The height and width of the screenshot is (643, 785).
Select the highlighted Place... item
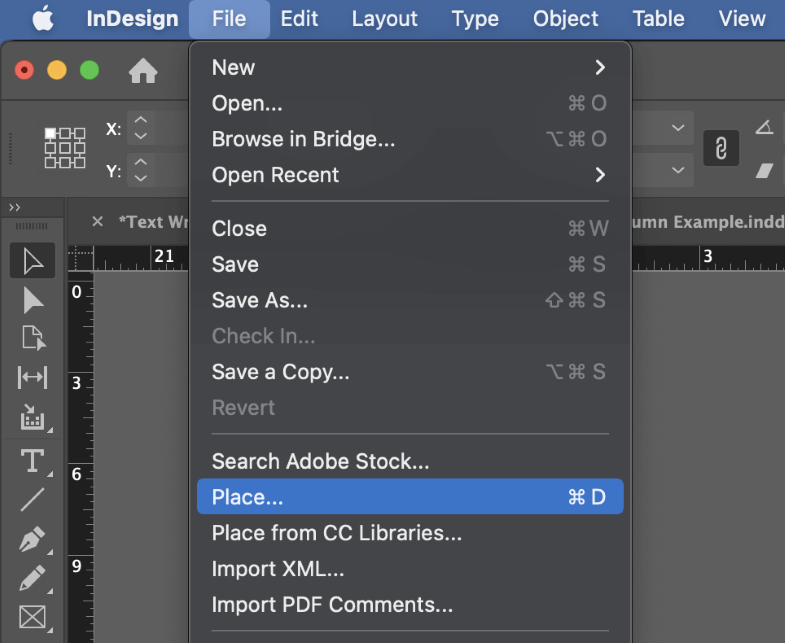(x=410, y=497)
